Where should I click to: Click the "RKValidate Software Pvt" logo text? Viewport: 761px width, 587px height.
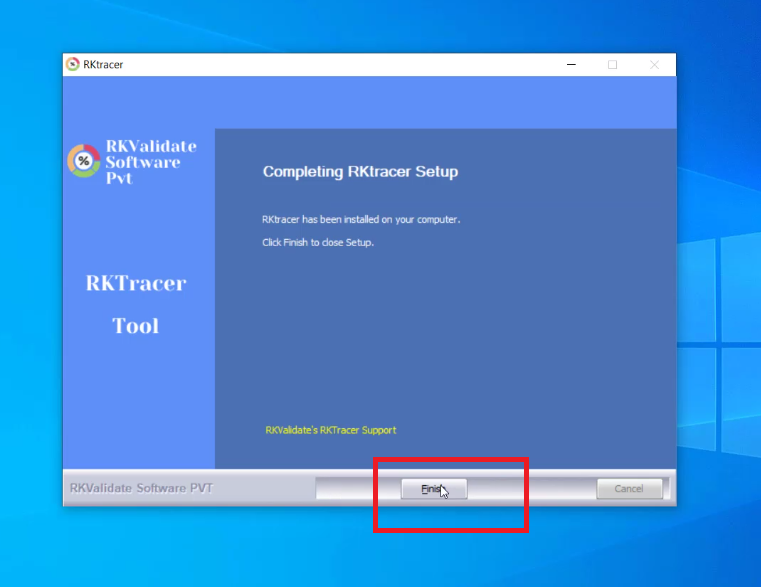tap(151, 162)
